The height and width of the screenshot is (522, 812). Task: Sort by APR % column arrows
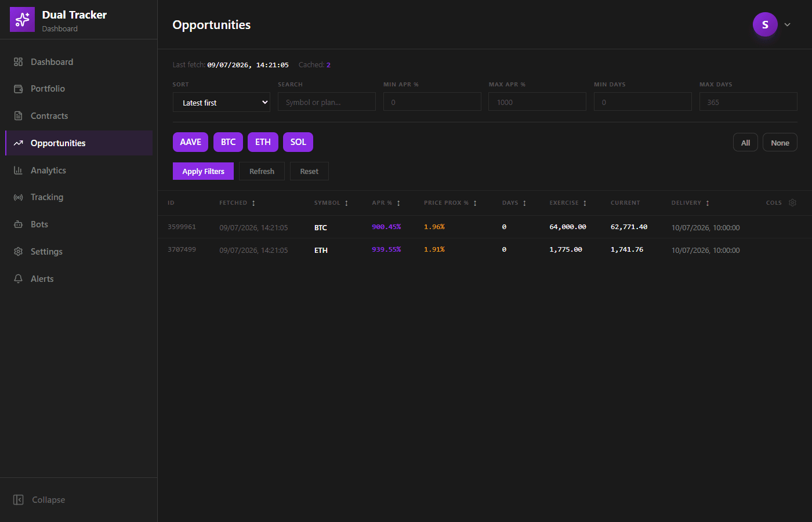398,203
